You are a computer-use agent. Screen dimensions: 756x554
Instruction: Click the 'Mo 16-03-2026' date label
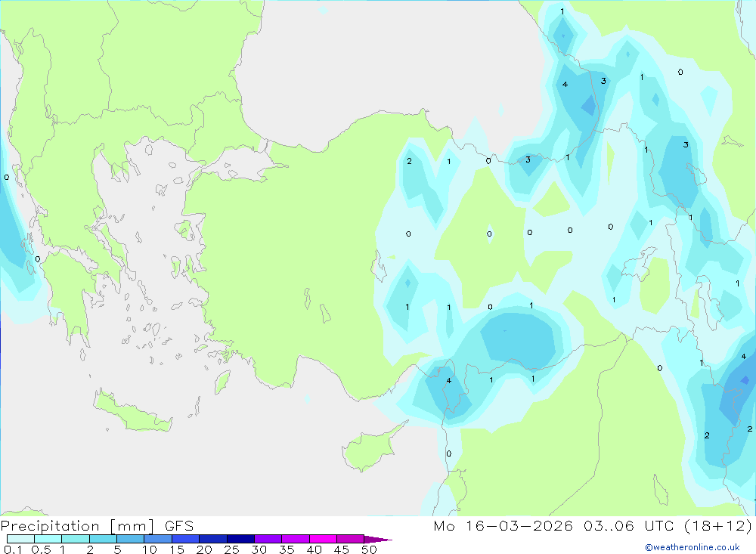point(503,525)
